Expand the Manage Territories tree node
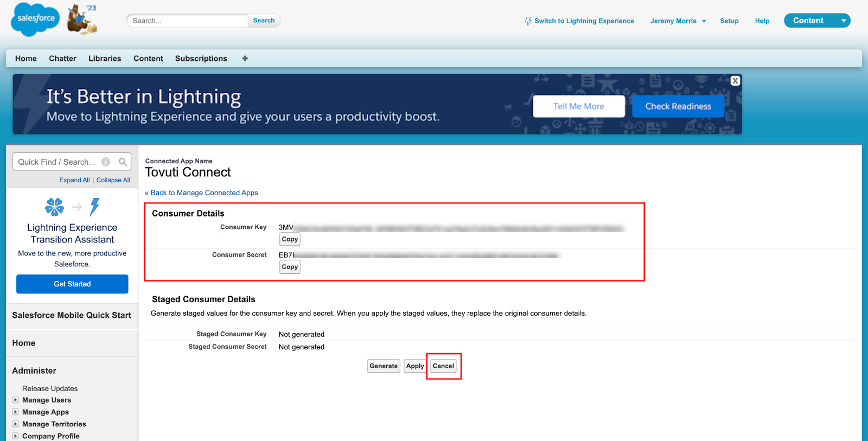This screenshot has width=868, height=441. click(x=15, y=424)
